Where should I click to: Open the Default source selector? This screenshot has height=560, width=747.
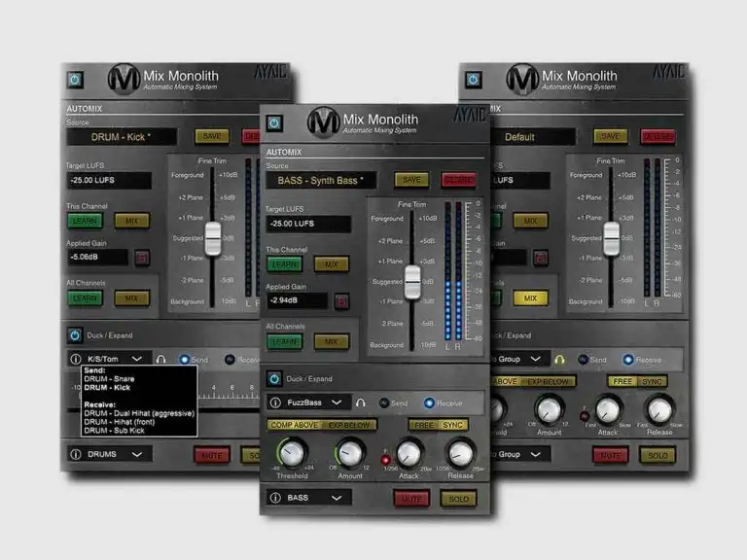(x=533, y=137)
